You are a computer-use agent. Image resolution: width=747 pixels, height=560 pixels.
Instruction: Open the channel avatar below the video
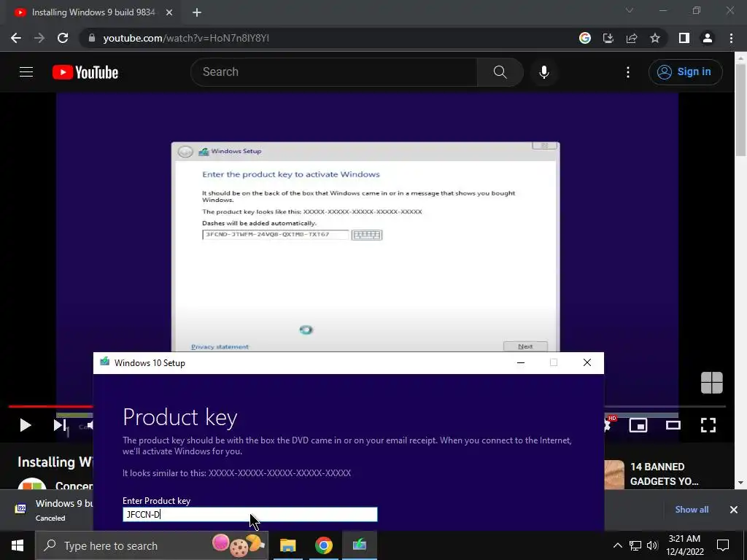click(x=32, y=484)
